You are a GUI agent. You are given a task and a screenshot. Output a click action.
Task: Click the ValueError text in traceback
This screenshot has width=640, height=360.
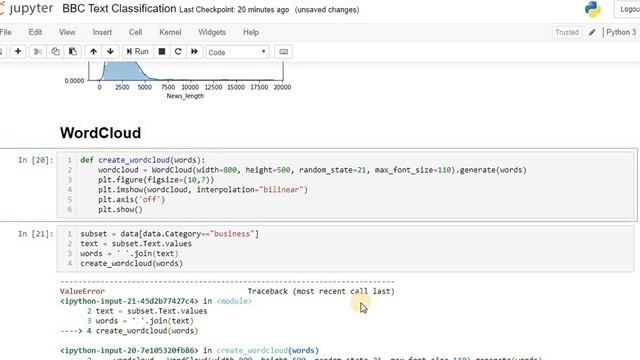tap(82, 291)
